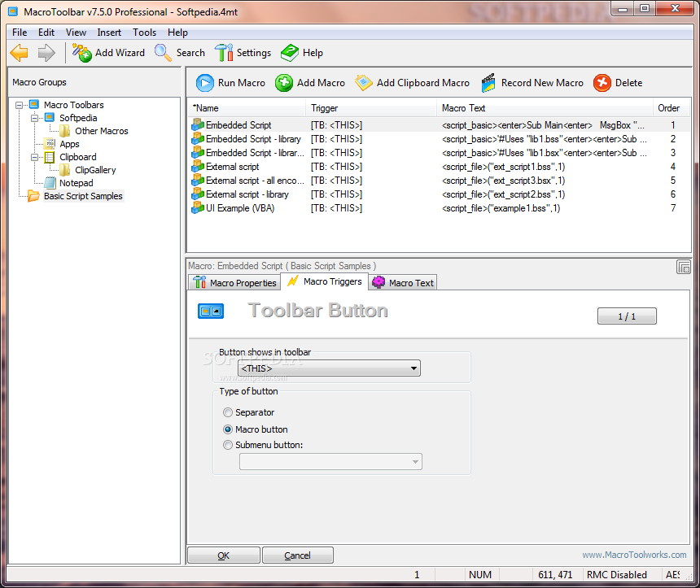Choose the Macro button radio option

(x=228, y=429)
